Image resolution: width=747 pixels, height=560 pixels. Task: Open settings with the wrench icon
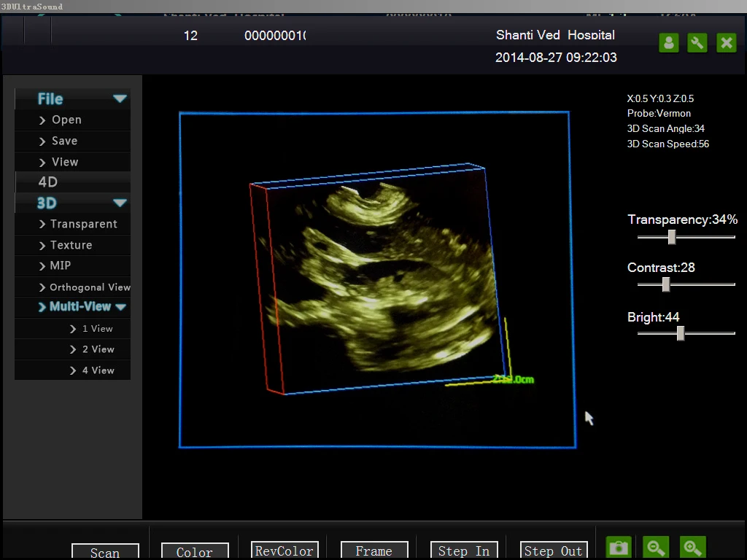tap(697, 43)
